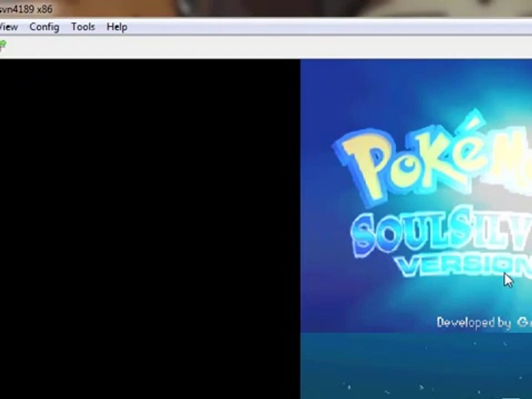Click the Pokémon SoulSilver title screen
532x399 pixels.
416,196
